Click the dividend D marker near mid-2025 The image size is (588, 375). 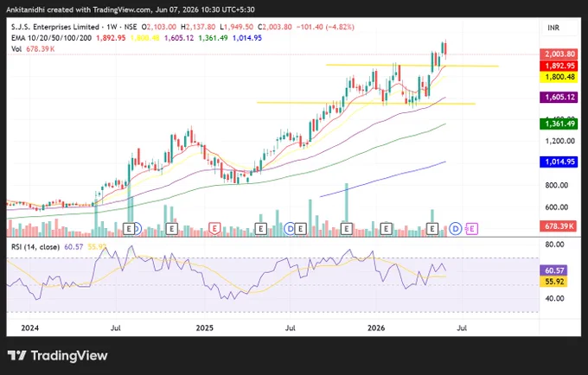click(x=290, y=228)
